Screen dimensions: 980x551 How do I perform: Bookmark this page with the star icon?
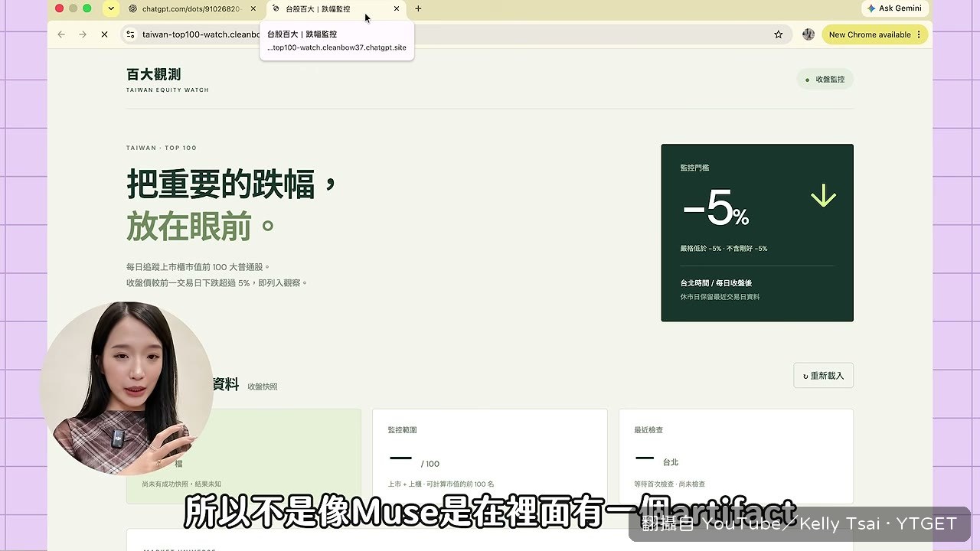point(779,34)
